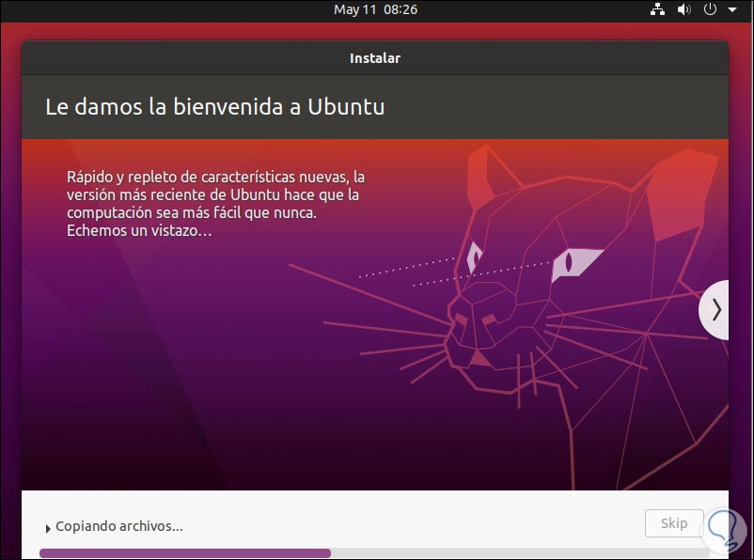Open the network status icon in top bar
Viewport: 754px width, 560px height.
pos(657,9)
